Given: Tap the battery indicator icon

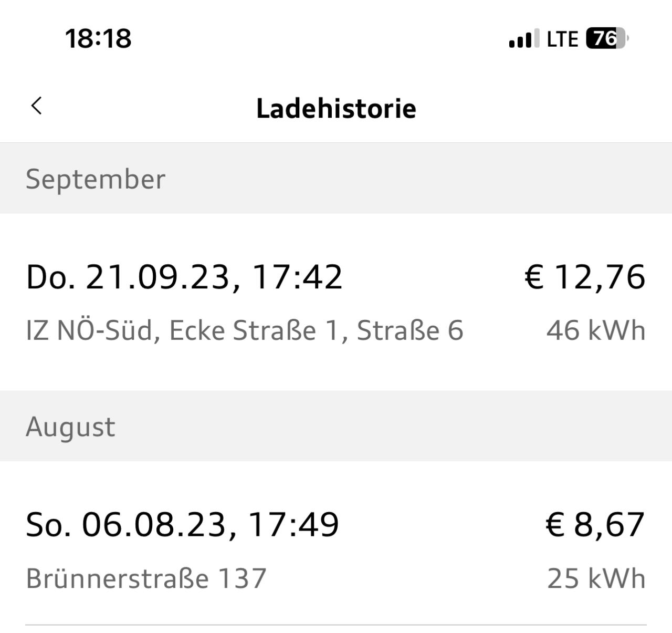Looking at the screenshot, I should click(x=607, y=38).
